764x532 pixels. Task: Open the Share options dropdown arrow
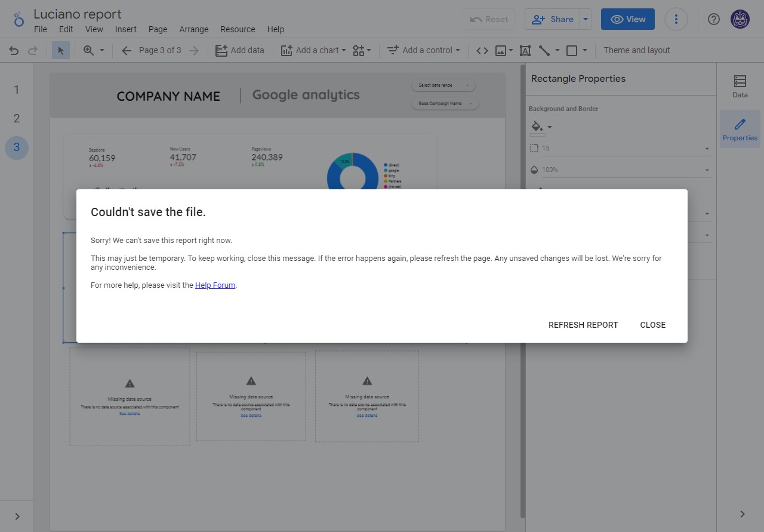[x=586, y=19]
